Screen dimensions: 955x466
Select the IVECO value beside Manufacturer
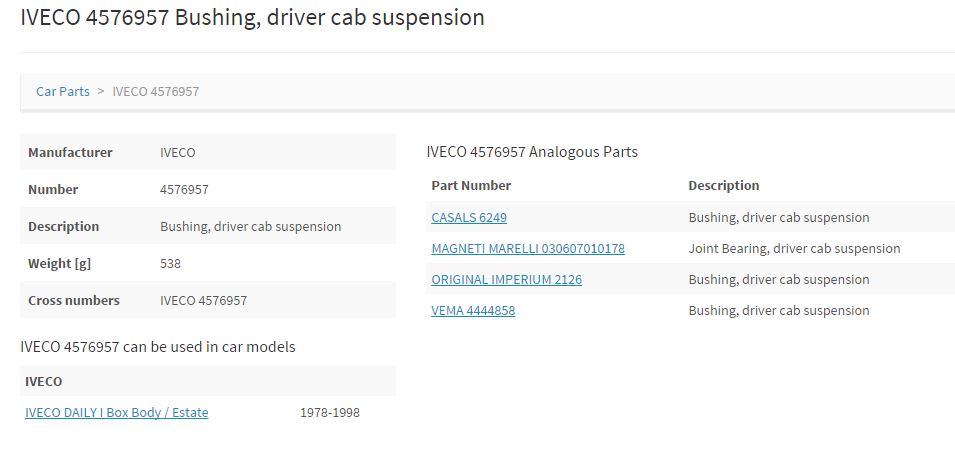point(178,152)
